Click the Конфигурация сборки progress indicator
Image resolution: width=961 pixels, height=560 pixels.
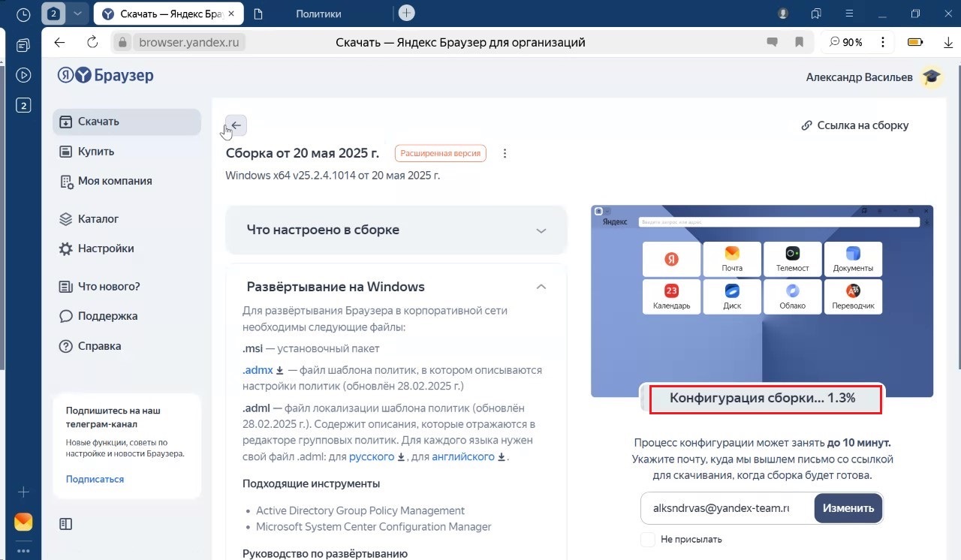tap(762, 398)
